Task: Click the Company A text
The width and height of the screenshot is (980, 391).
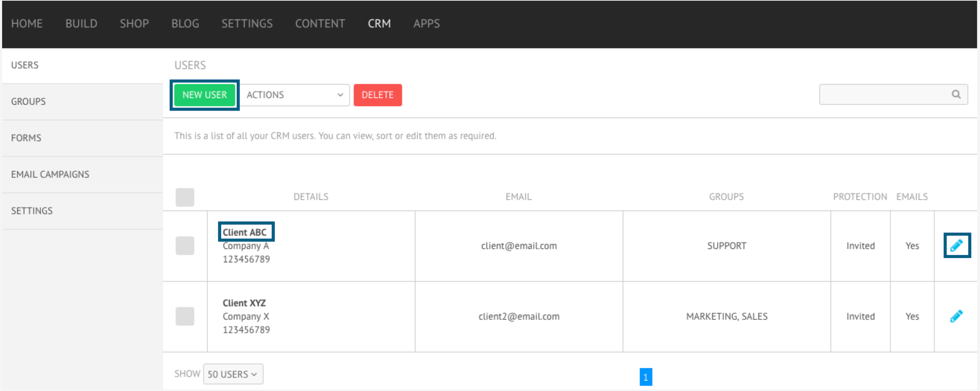Action: click(246, 246)
